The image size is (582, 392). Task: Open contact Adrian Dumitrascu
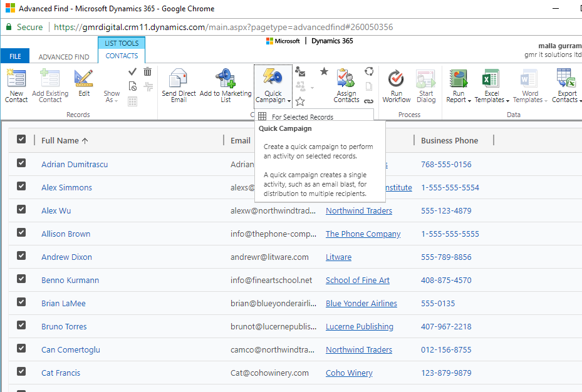75,164
